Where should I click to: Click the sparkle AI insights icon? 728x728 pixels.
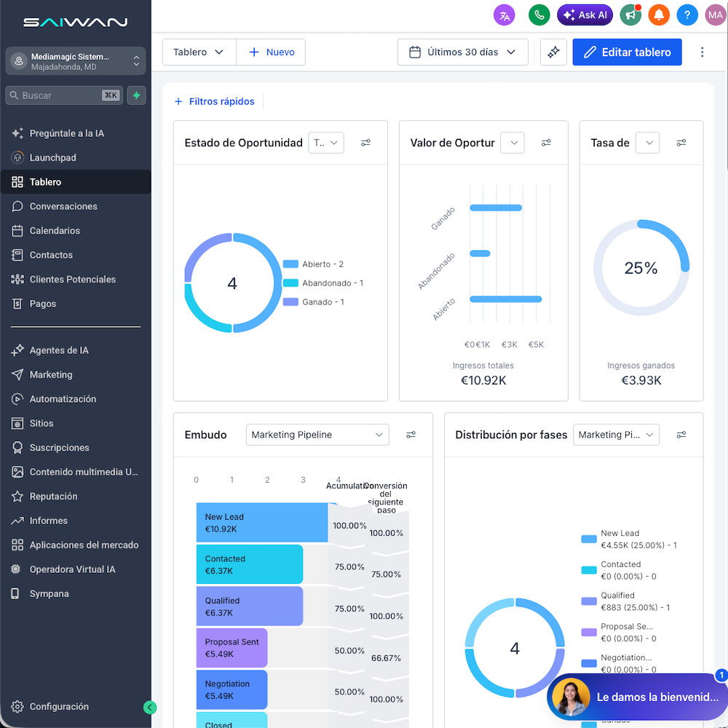click(x=553, y=52)
